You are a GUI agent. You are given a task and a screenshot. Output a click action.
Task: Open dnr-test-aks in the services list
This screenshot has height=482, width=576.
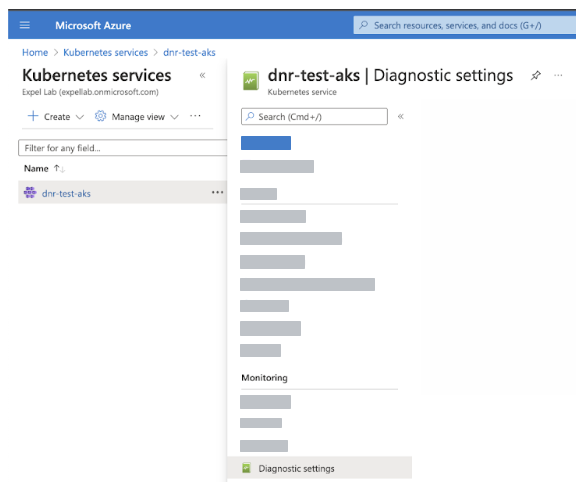tap(66, 193)
